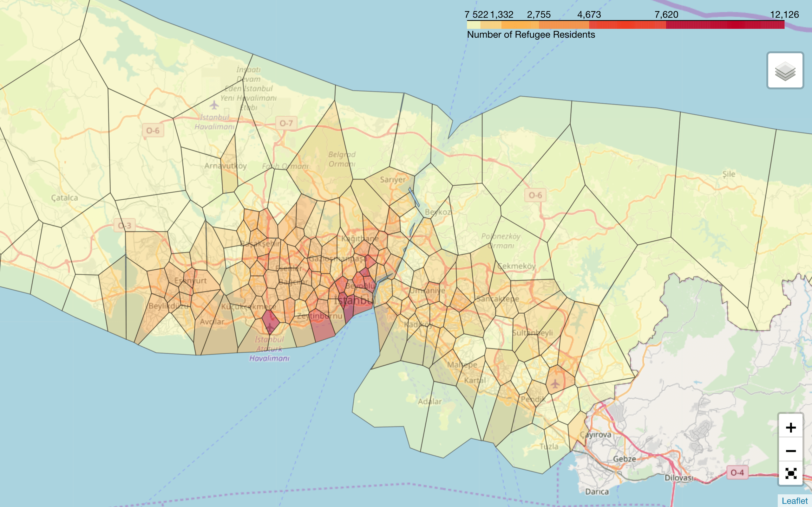Click the O-4 highway shield
The image size is (812, 507).
click(737, 472)
